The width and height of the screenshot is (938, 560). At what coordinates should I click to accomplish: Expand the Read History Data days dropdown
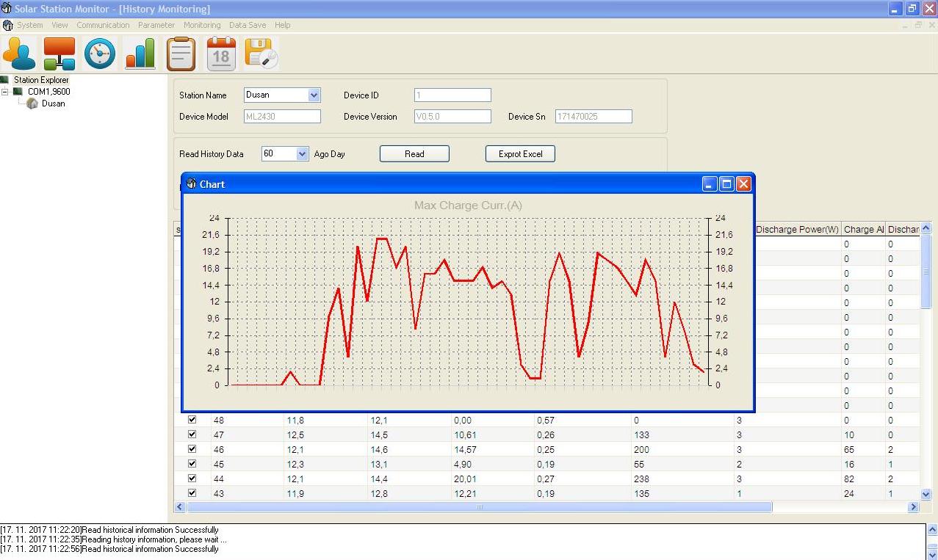[x=302, y=154]
